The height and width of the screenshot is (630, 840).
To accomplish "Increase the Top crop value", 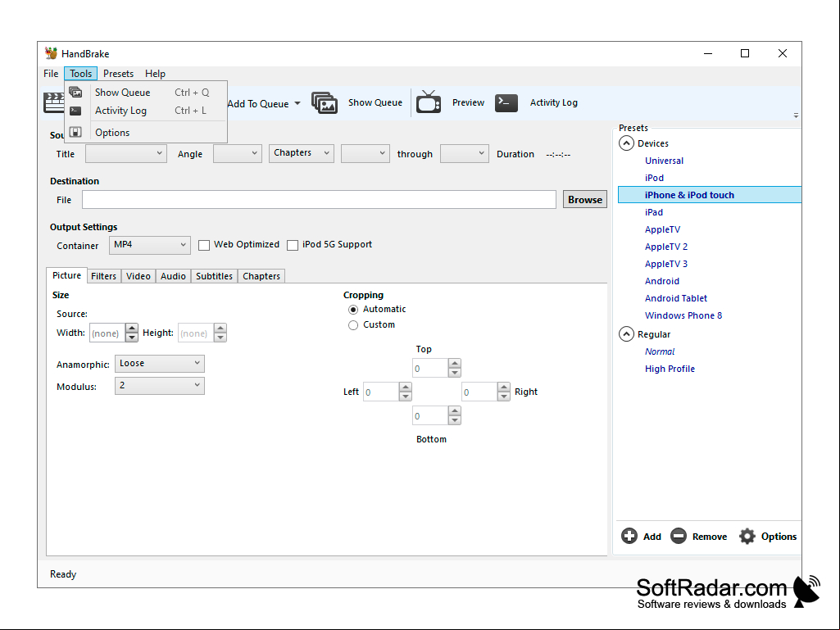I will pos(454,363).
